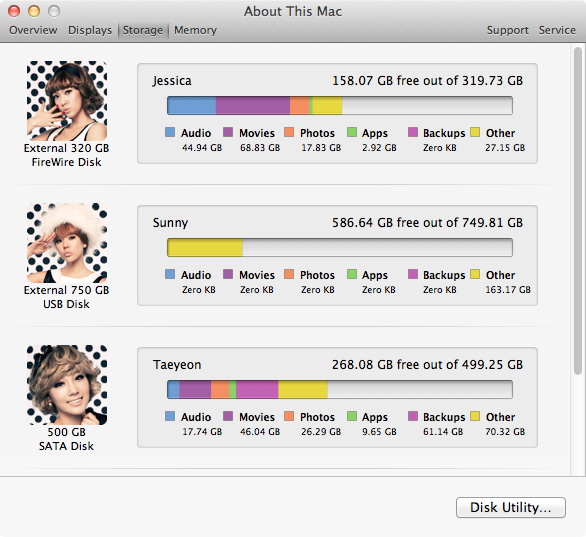Click the purple Movies segment in Jessica's bar
This screenshot has height=537, width=586.
[x=253, y=105]
